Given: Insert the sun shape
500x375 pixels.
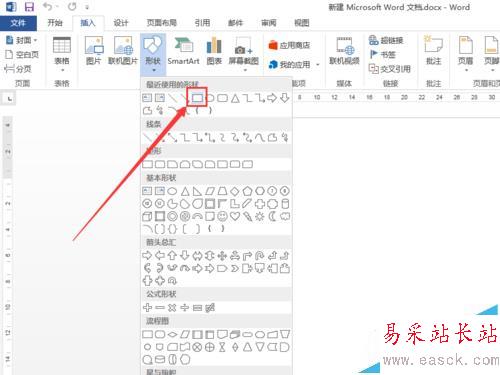Looking at the screenshot, I should tap(260, 216).
